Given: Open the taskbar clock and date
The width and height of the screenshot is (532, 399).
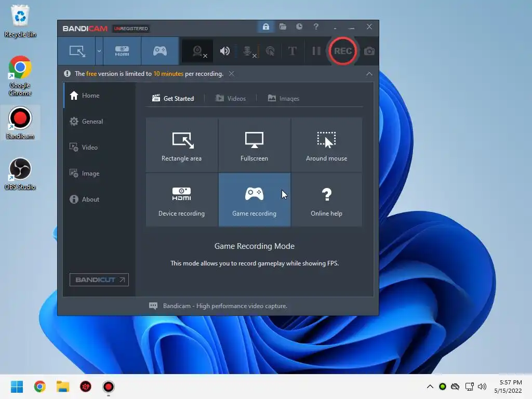Looking at the screenshot, I should (508, 387).
